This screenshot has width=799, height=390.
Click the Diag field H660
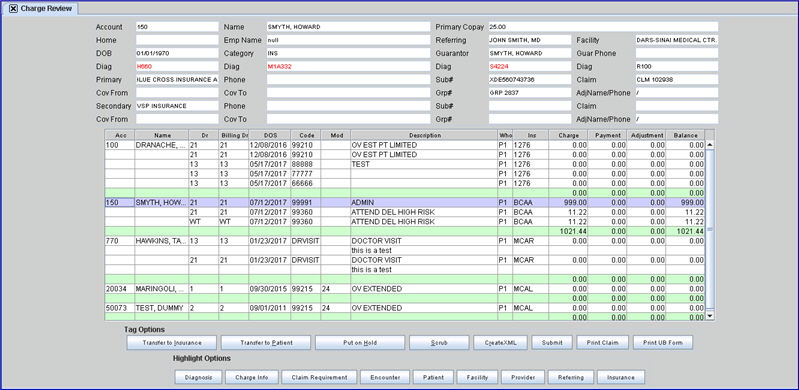point(177,66)
